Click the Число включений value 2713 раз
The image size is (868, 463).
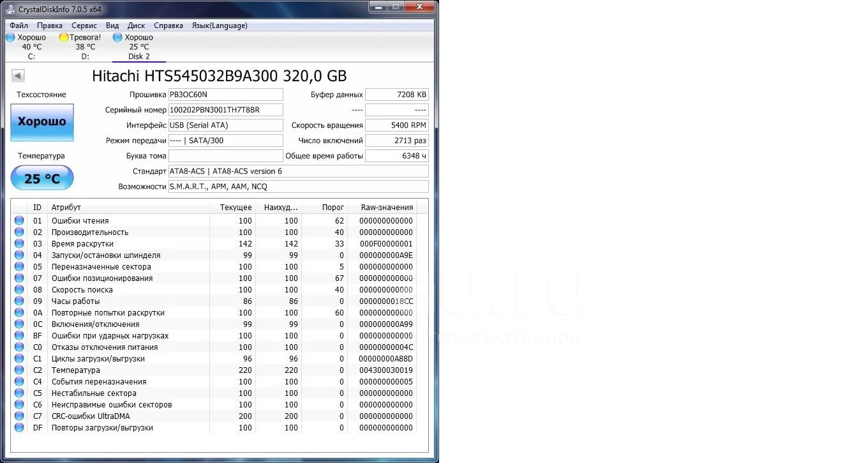397,140
